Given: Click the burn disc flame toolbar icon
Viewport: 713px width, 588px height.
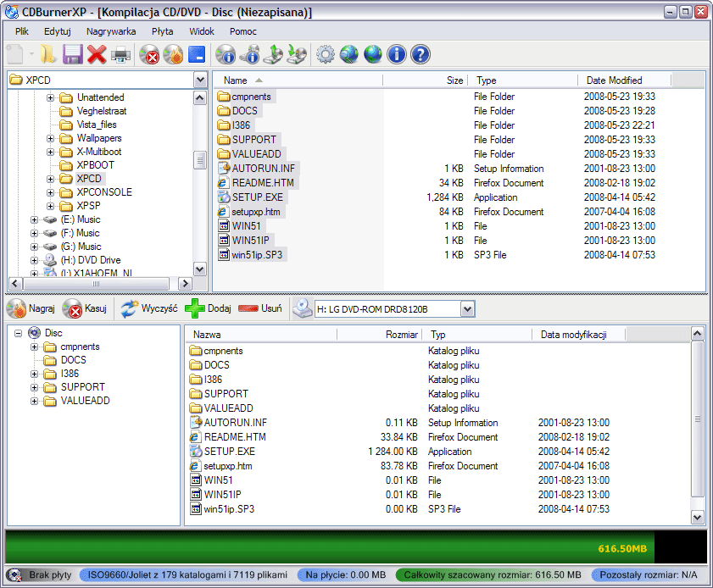Looking at the screenshot, I should tap(173, 54).
